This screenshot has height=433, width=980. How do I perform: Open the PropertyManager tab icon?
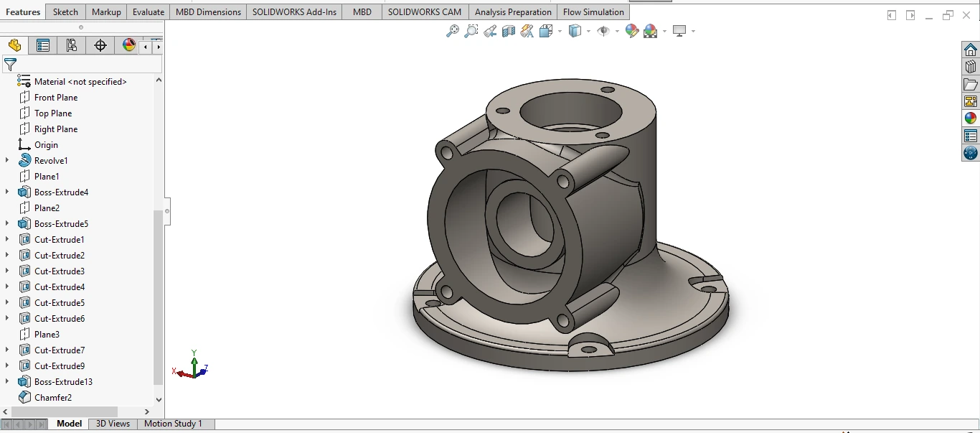(x=43, y=45)
